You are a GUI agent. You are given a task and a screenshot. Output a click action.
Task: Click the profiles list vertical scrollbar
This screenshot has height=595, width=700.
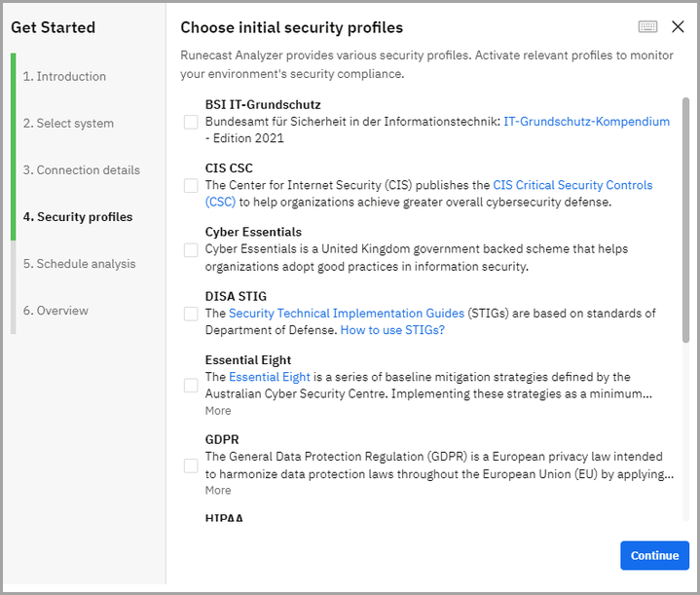pos(685,220)
